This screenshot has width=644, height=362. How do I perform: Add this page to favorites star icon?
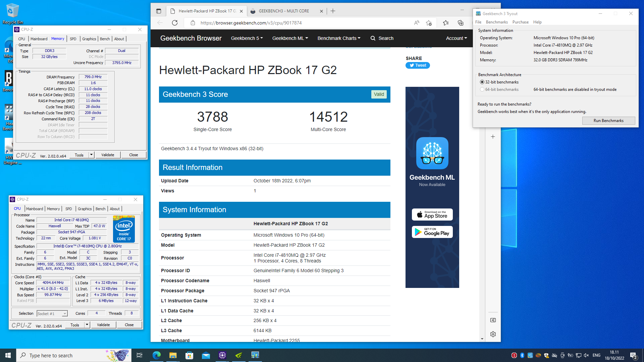pyautogui.click(x=429, y=23)
